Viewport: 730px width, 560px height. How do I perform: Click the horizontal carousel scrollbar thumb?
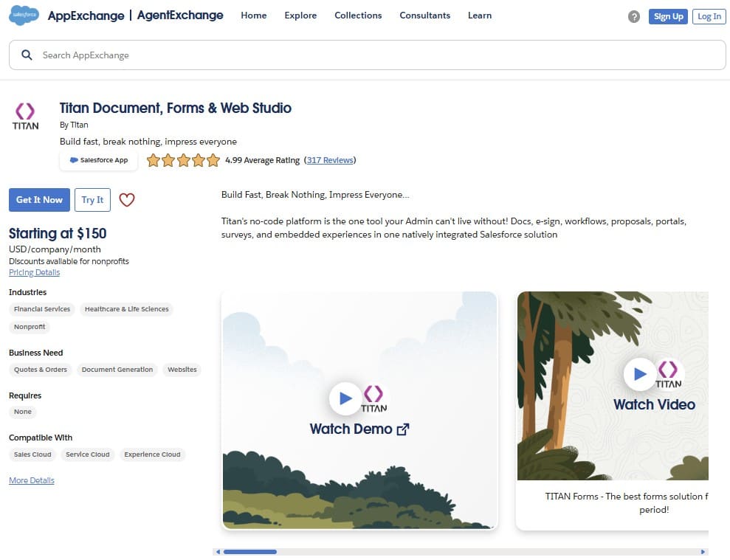[250, 552]
